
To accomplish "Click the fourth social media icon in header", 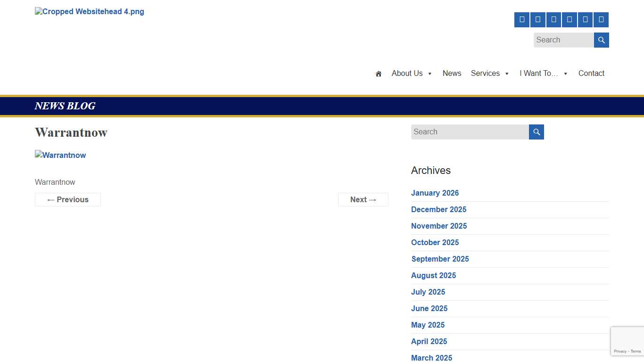I will [570, 20].
